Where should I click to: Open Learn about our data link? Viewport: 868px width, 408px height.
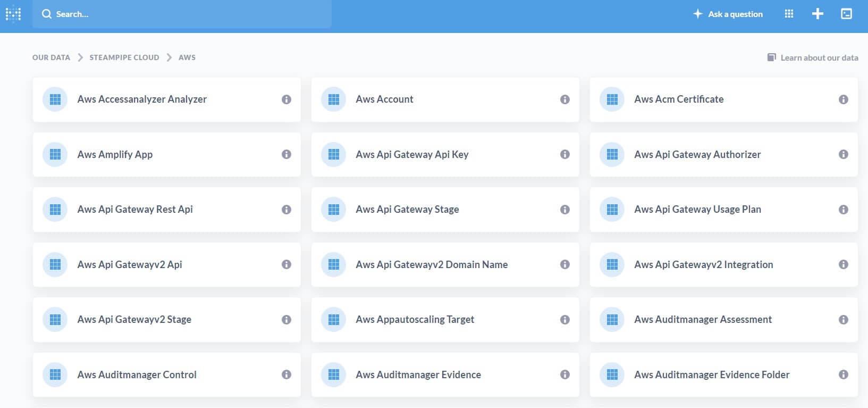[x=813, y=57]
